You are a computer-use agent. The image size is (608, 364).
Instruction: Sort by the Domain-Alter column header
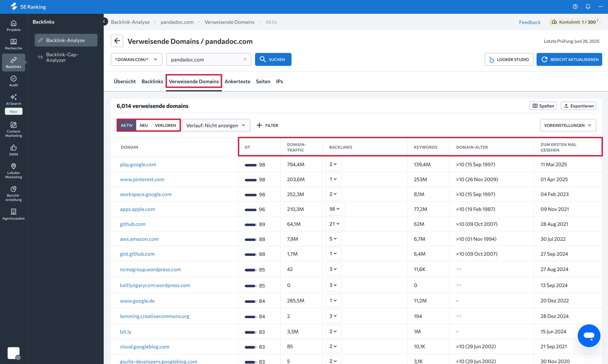tap(472, 147)
